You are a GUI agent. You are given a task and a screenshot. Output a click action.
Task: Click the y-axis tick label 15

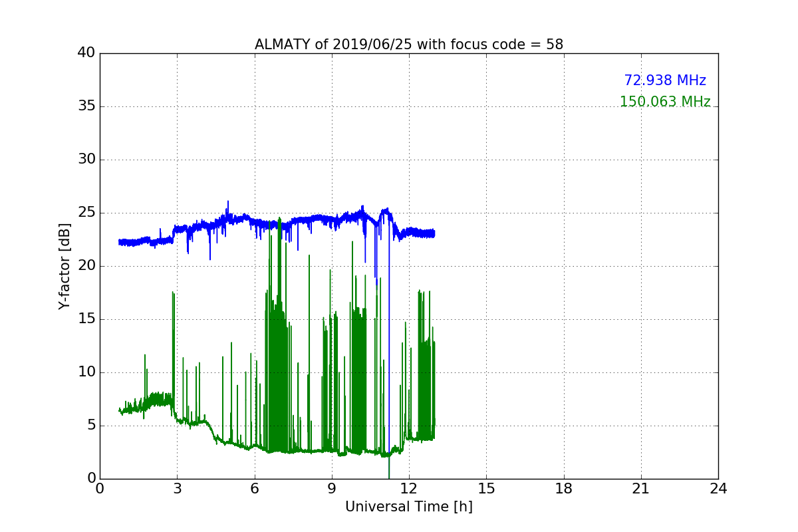coord(86,319)
